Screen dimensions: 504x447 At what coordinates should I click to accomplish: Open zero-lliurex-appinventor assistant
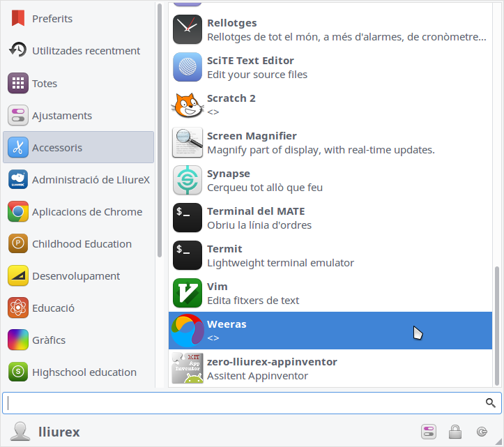click(x=271, y=369)
